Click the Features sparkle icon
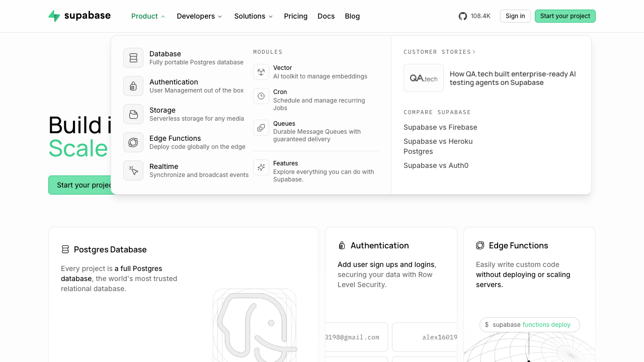 tap(261, 167)
